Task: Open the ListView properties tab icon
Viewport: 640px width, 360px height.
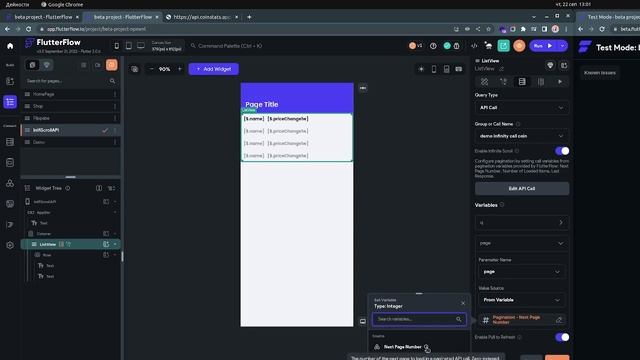Action: [x=484, y=82]
